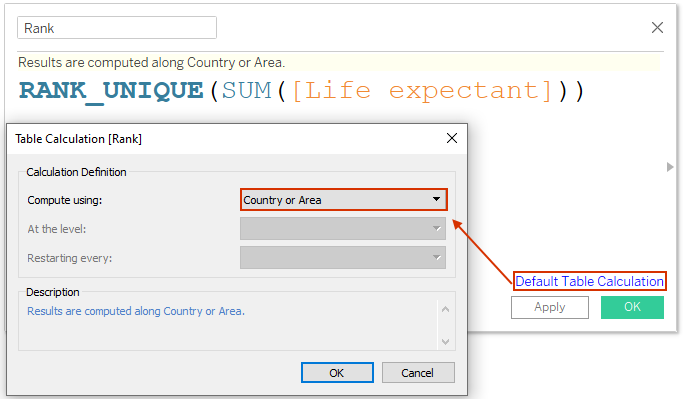
Task: Cancel the Table Calculation dialog
Action: pos(418,373)
